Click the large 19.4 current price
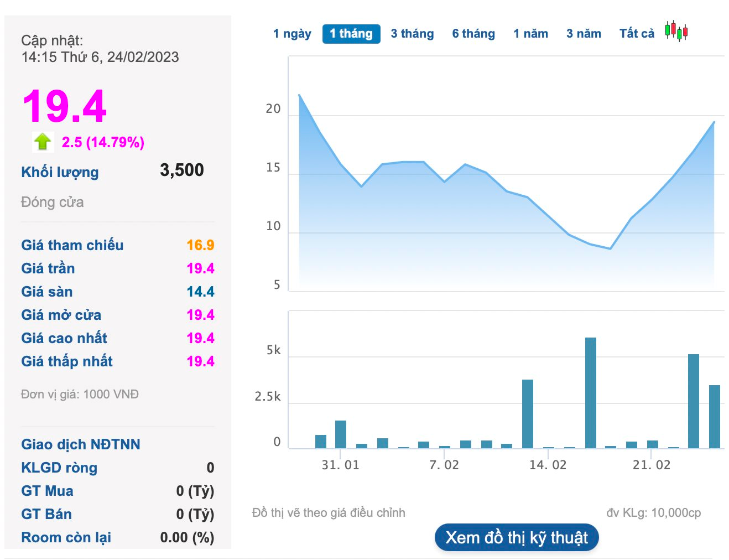Image resolution: width=729 pixels, height=560 pixels. (x=64, y=106)
